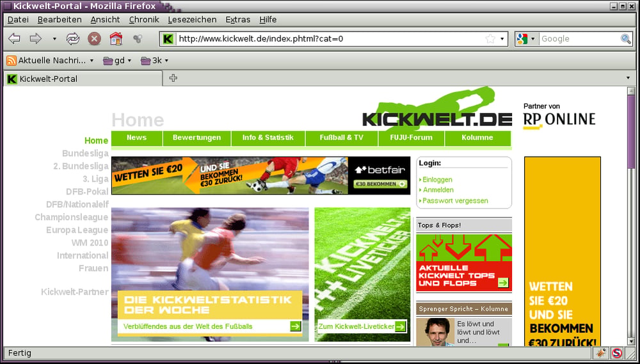Screen dimensions: 640x364
Task: Click in the URL address field
Action: (331, 39)
